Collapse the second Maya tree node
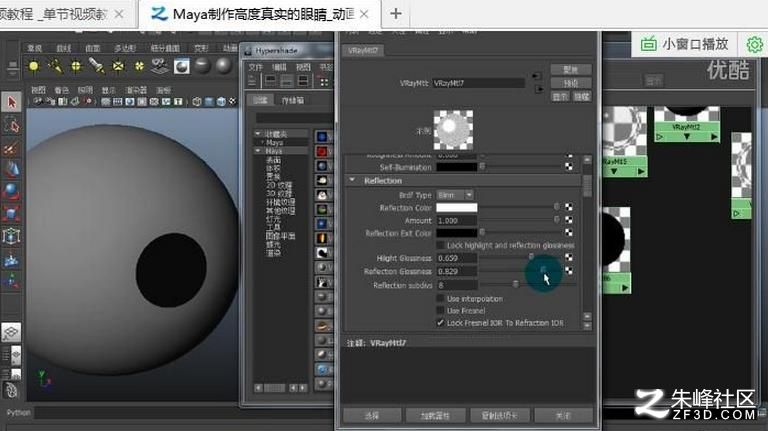768x431 pixels. [x=258, y=151]
